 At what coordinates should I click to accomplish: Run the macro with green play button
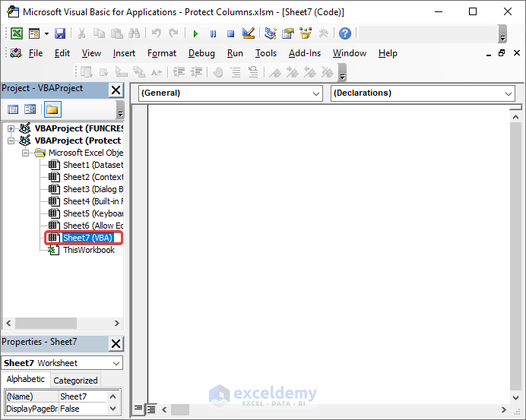tap(195, 33)
